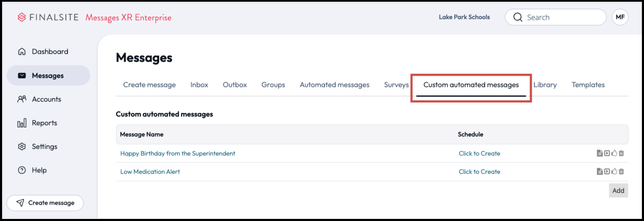Image resolution: width=644 pixels, height=221 pixels.
Task: Click to Create schedule for Happy Birthday
Action: point(479,153)
